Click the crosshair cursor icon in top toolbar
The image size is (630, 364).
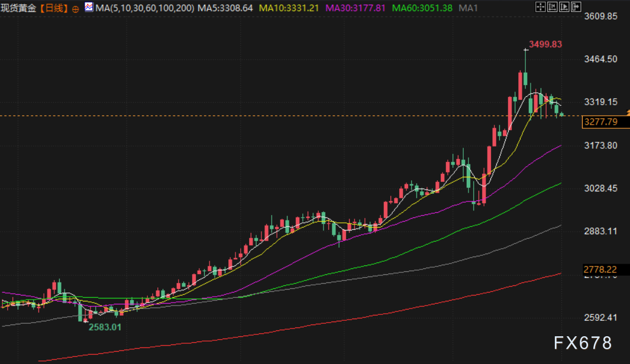(x=540, y=7)
